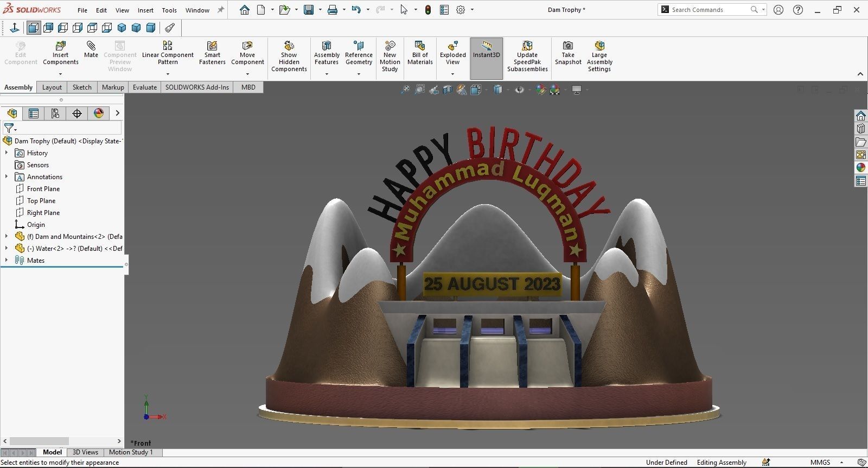The image size is (868, 468).
Task: Expand more manager tabs arrow
Action: [x=117, y=113]
